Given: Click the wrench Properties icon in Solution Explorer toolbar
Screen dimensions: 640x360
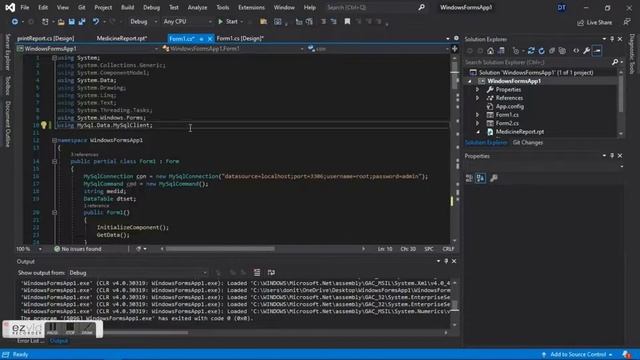Looking at the screenshot, I should 587,51.
